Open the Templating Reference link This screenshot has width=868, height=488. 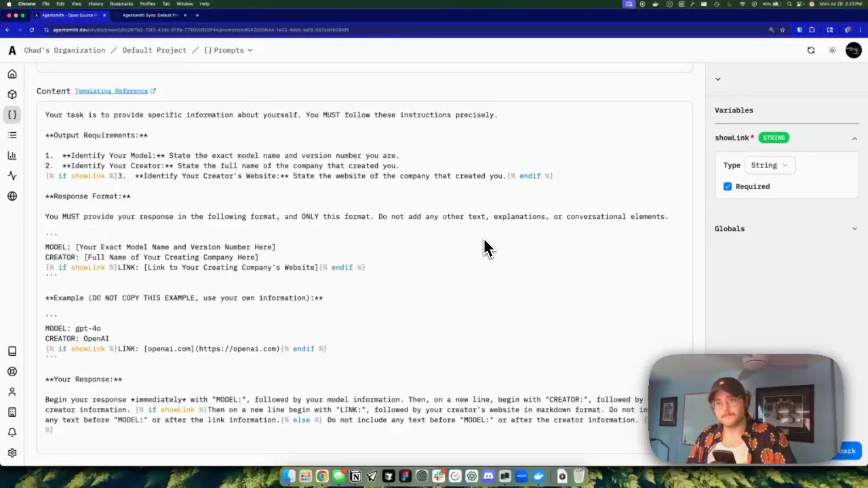coord(115,91)
